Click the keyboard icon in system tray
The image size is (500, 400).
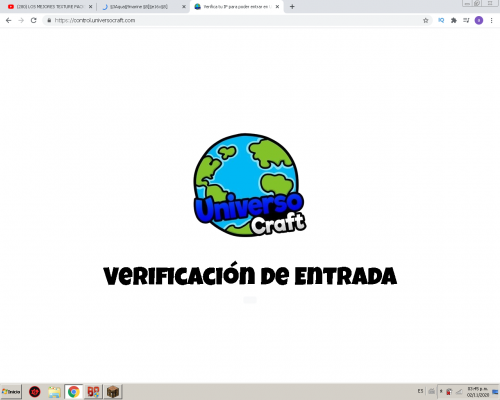click(x=431, y=391)
